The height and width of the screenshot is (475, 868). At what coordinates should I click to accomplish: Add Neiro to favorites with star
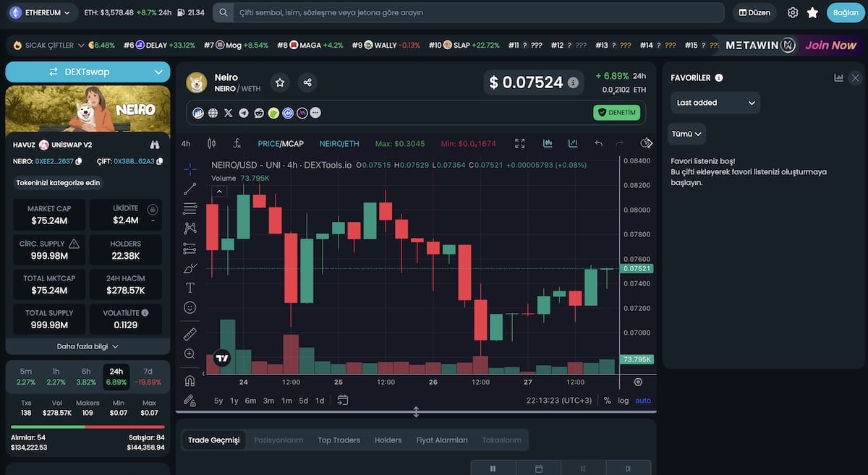tap(280, 83)
